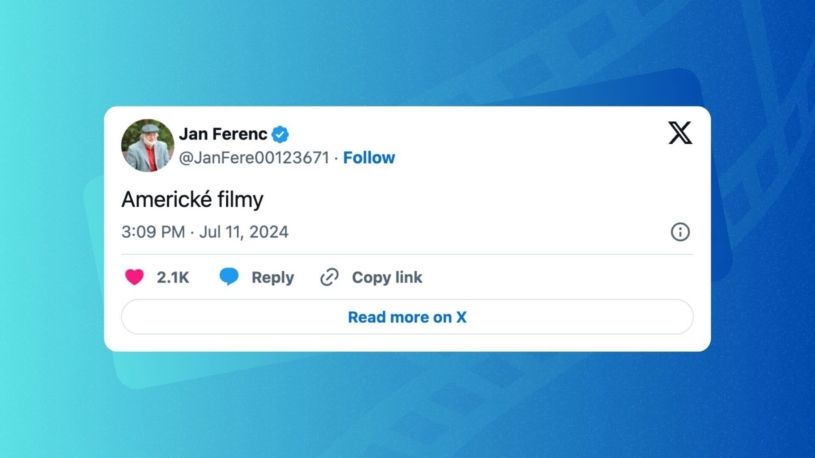Click the chain link copy icon
Image resolution: width=815 pixels, height=458 pixels.
[329, 277]
